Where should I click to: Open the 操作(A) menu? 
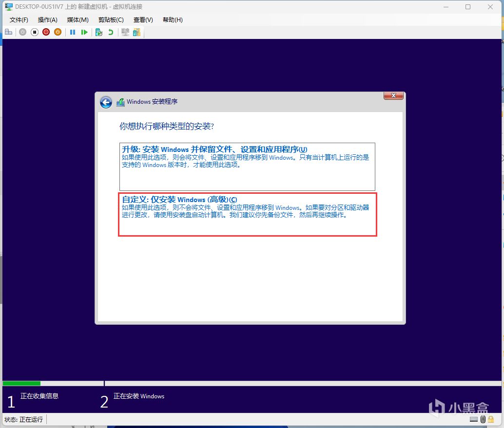pyautogui.click(x=48, y=20)
